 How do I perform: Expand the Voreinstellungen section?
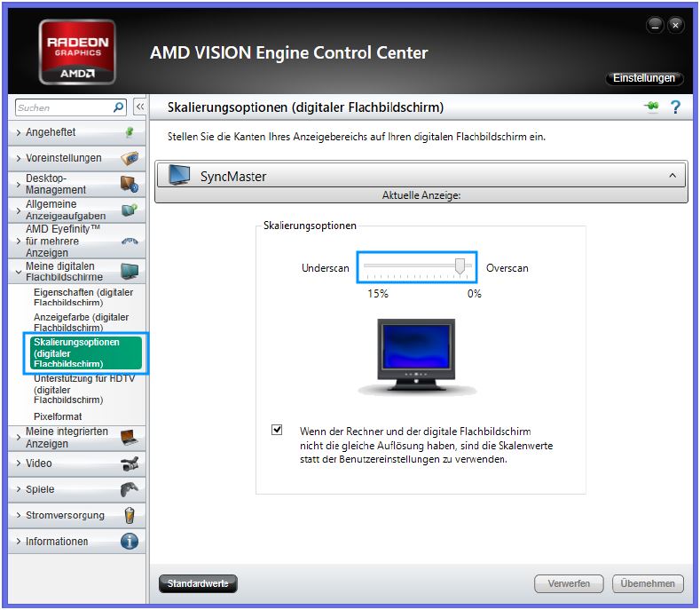[19, 158]
